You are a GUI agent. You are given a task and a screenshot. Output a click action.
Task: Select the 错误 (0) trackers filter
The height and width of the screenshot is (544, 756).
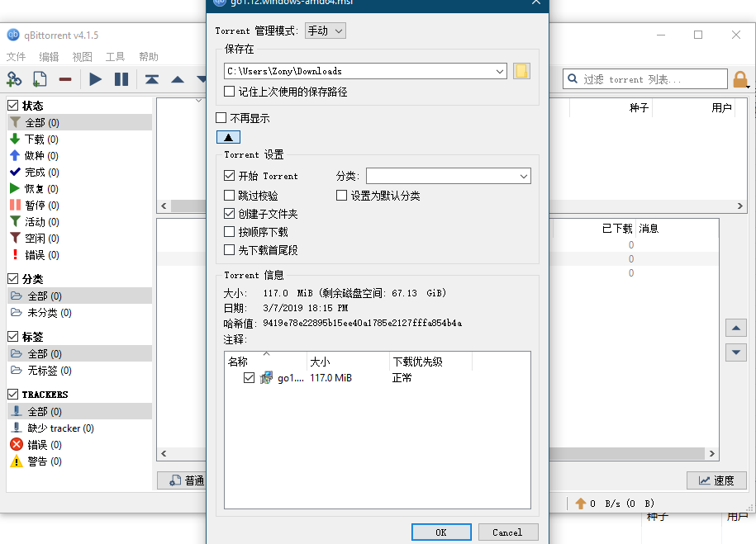click(x=79, y=445)
